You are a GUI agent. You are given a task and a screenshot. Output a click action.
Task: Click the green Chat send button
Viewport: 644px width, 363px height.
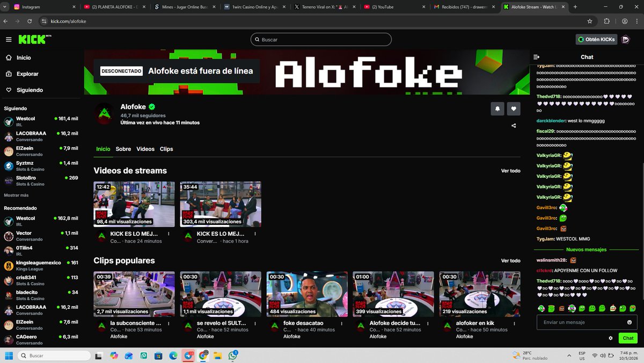pos(628,338)
